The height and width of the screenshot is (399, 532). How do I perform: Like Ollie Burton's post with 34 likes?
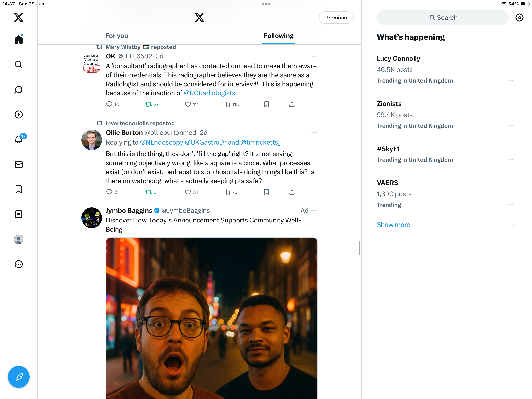click(191, 192)
